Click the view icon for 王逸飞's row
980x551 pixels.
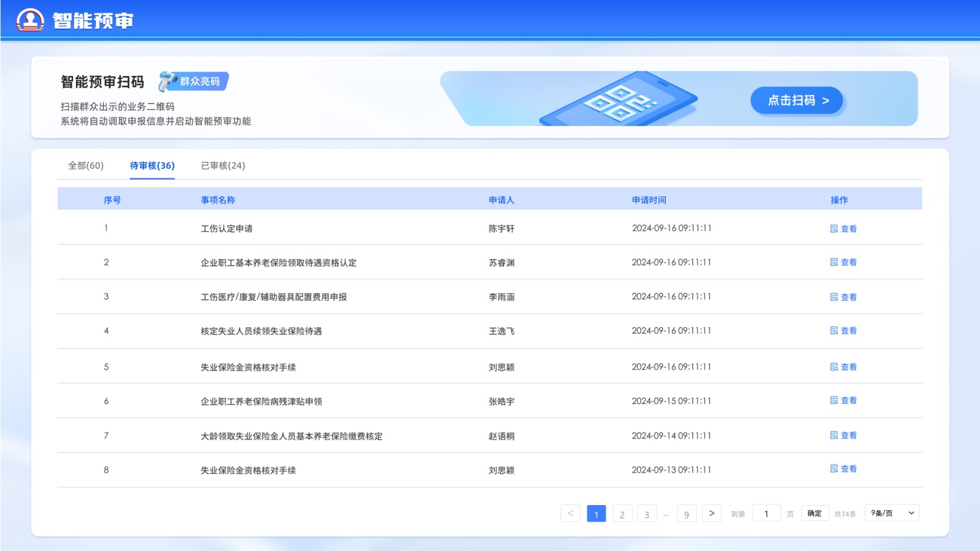(x=834, y=331)
